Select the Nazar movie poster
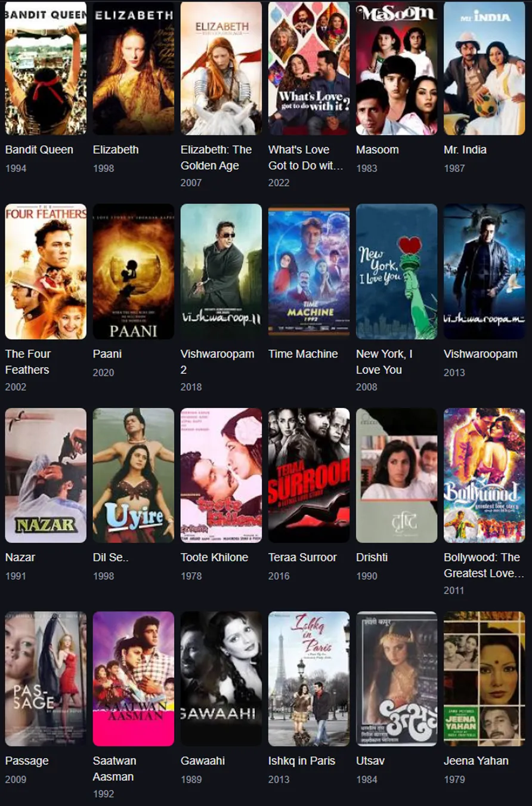532x806 pixels. (46, 475)
